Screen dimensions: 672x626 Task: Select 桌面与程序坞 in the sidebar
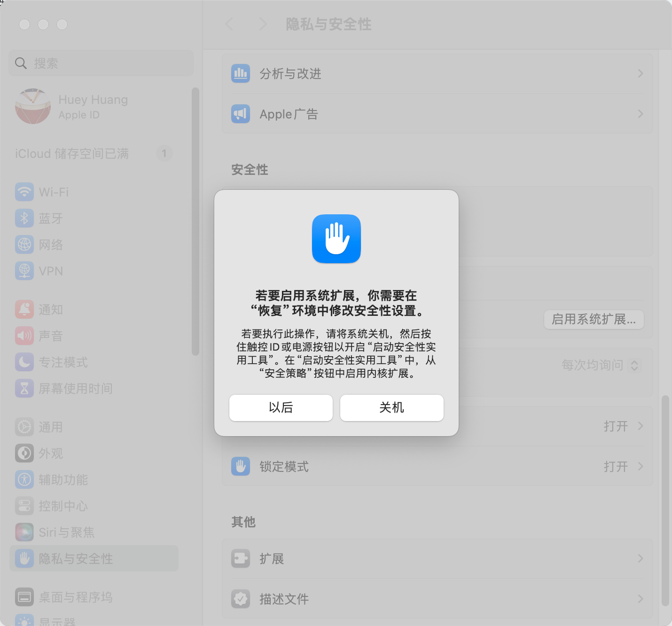point(94,597)
